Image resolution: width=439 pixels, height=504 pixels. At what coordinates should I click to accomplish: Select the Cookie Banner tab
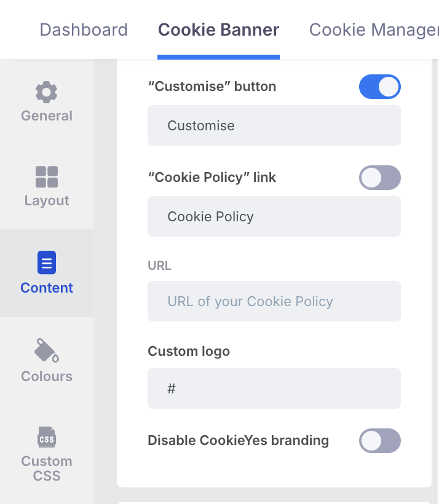[x=219, y=30]
